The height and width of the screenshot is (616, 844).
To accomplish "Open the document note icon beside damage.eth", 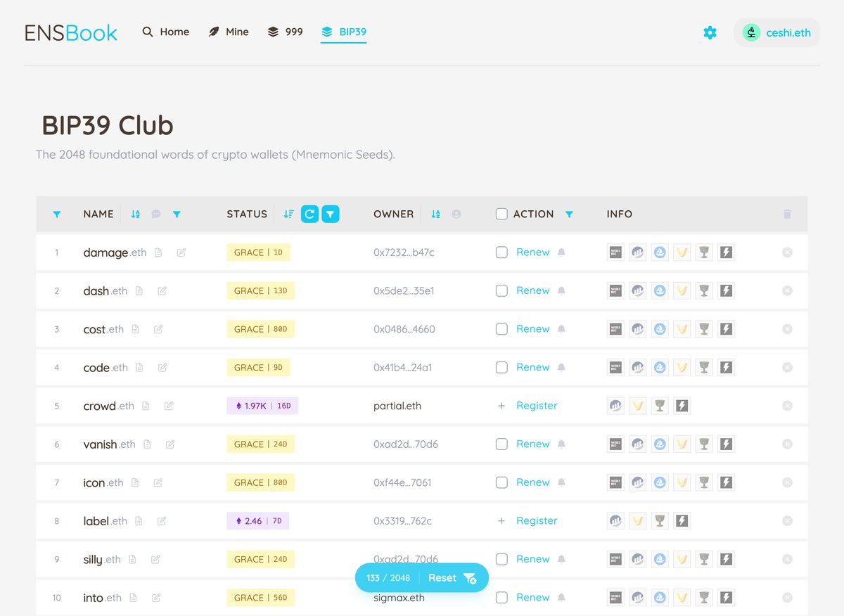I will 158,252.
